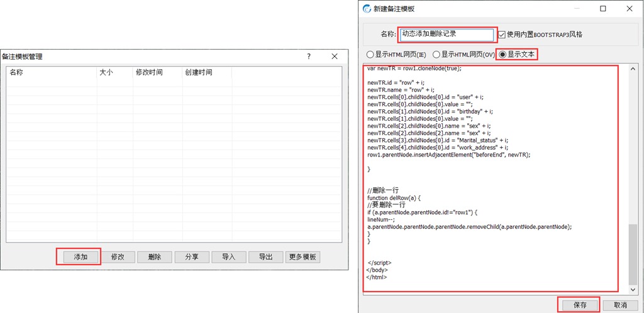The width and height of the screenshot is (644, 313).
Task: Click the 保存 button
Action: [579, 305]
